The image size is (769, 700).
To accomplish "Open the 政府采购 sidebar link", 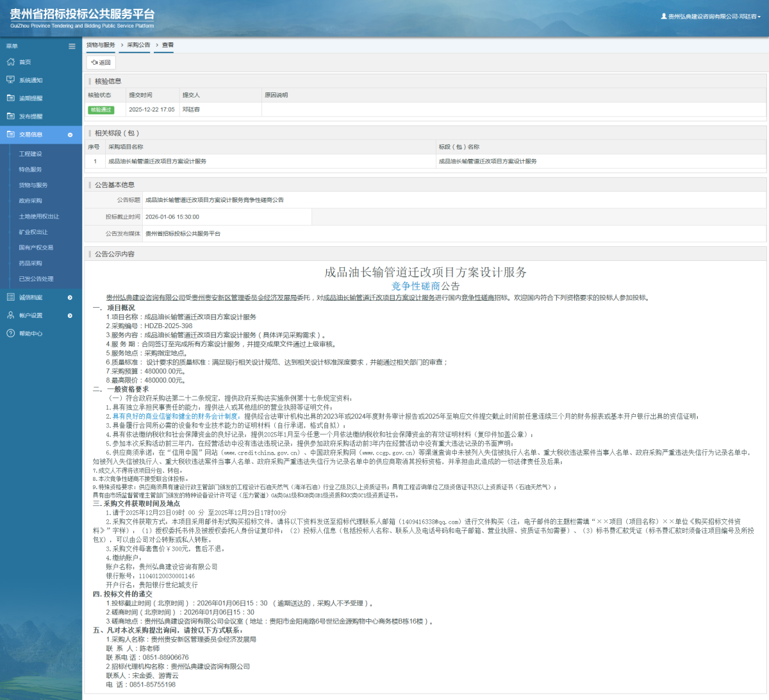I will [31, 201].
